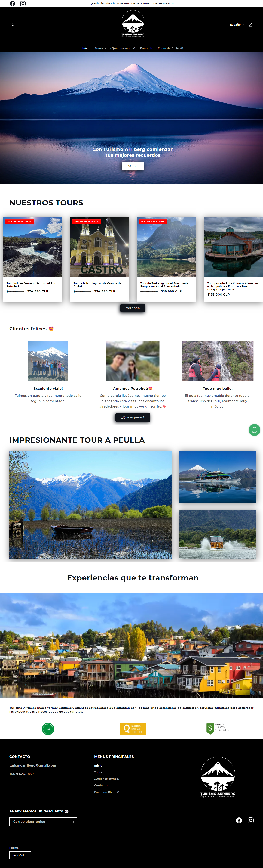Viewport: 263px width, 868px height.
Task: Submit email with the arrow icon
Action: [x=73, y=822]
